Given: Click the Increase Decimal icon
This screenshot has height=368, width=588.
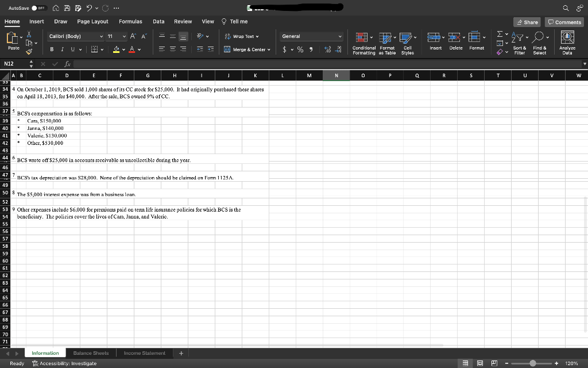Looking at the screenshot, I should (x=327, y=49).
